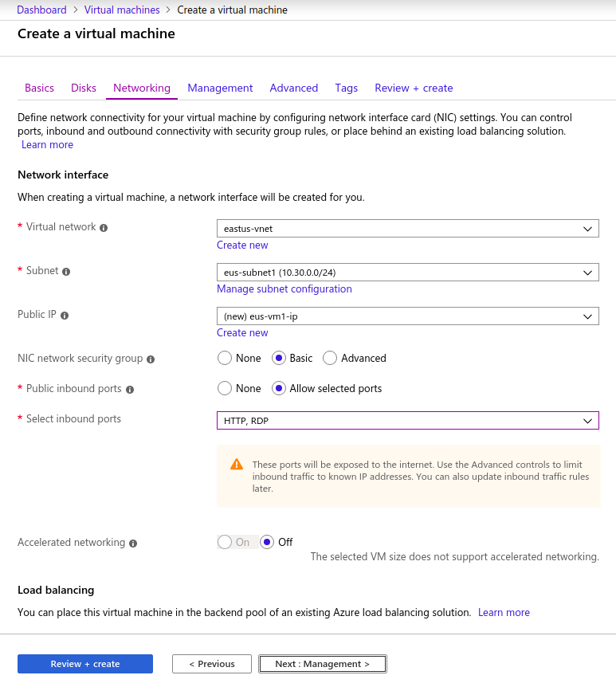Click Next : Management button
Image resolution: width=616 pixels, height=683 pixels.
point(323,664)
